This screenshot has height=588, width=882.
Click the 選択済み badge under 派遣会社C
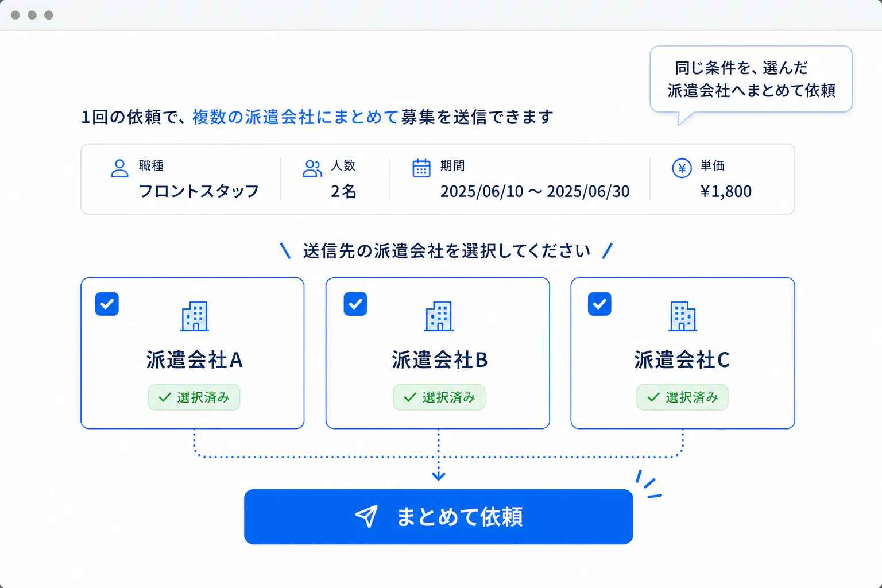[x=683, y=397]
